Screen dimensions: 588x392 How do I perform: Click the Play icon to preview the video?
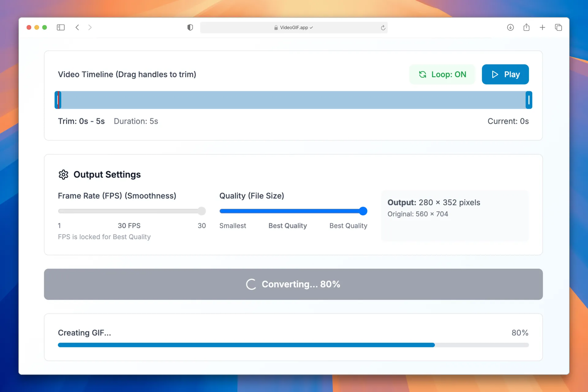495,74
